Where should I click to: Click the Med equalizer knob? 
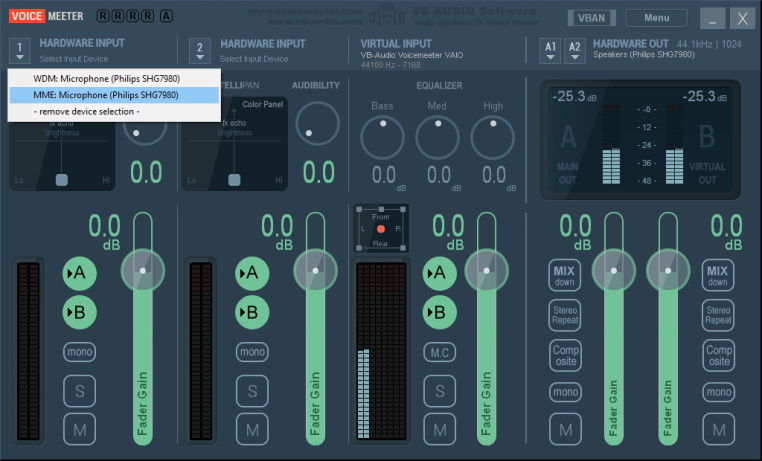437,137
